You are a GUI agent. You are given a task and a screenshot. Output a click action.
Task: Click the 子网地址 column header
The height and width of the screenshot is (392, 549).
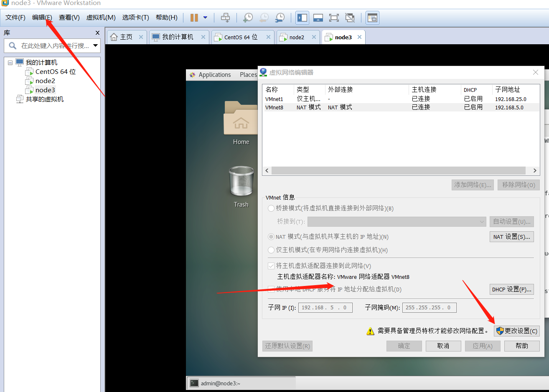(516, 89)
